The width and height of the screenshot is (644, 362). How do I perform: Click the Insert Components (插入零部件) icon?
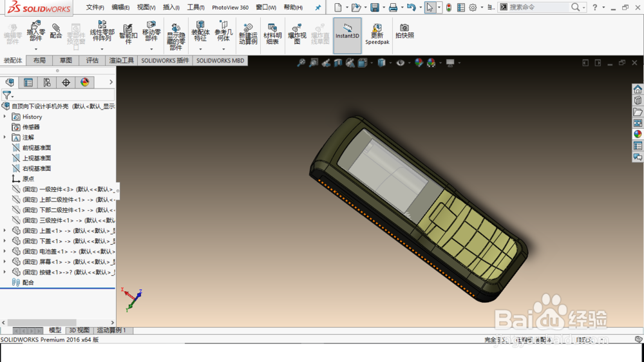[x=35, y=32]
